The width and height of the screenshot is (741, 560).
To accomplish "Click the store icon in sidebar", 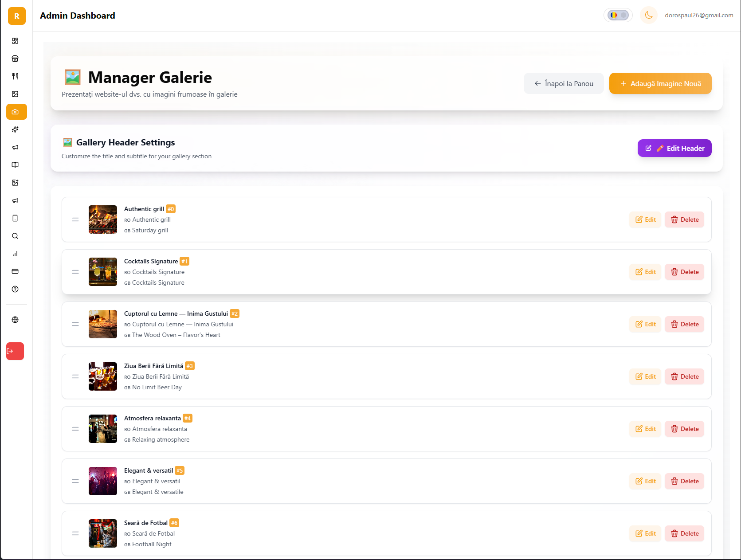I will pos(15,59).
